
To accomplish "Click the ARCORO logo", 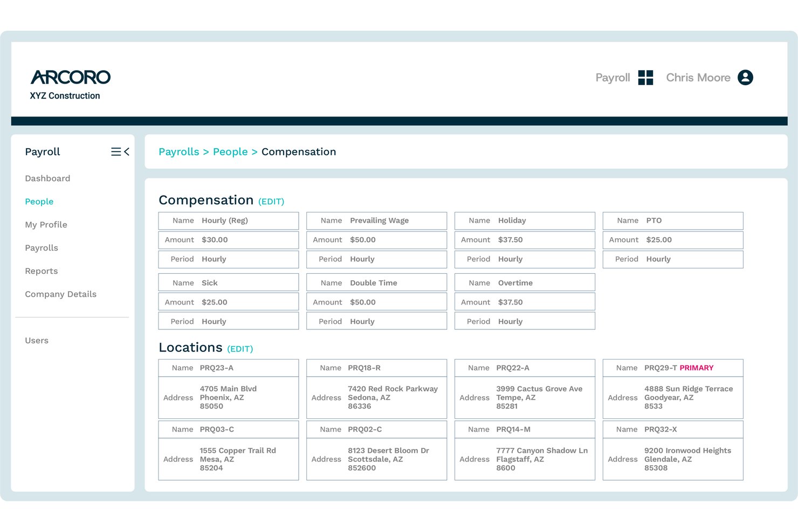I will (71, 77).
